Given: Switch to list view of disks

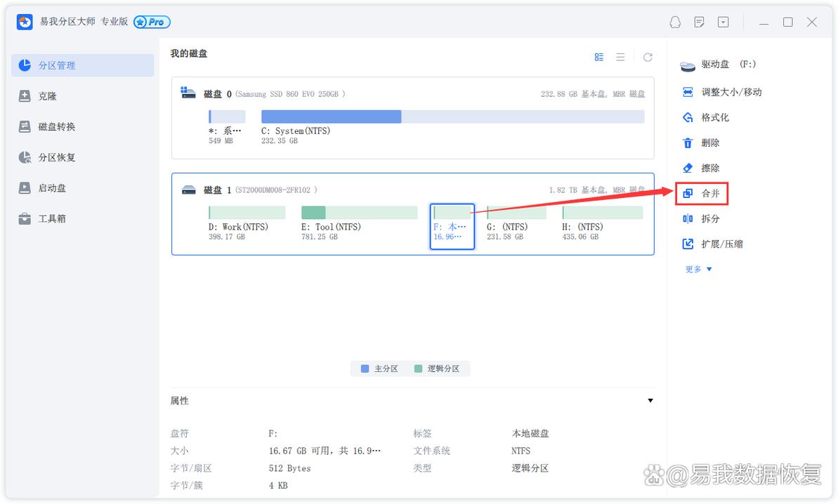Looking at the screenshot, I should click(620, 57).
